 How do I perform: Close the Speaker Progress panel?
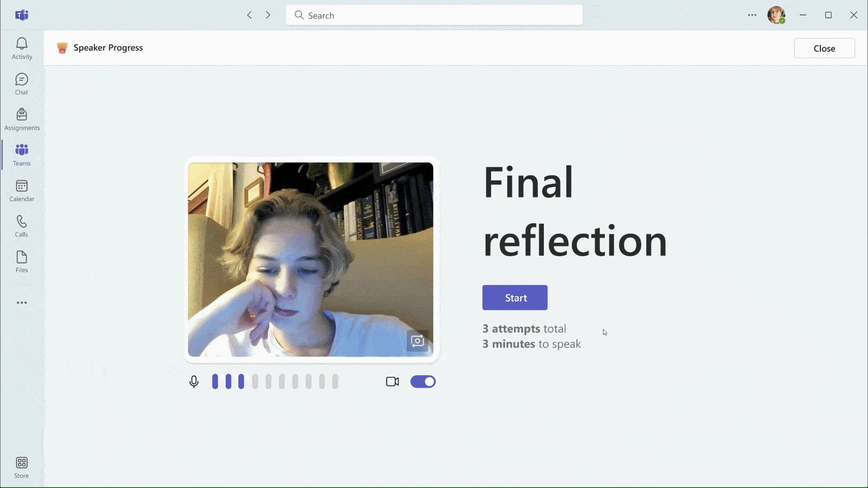tap(824, 48)
